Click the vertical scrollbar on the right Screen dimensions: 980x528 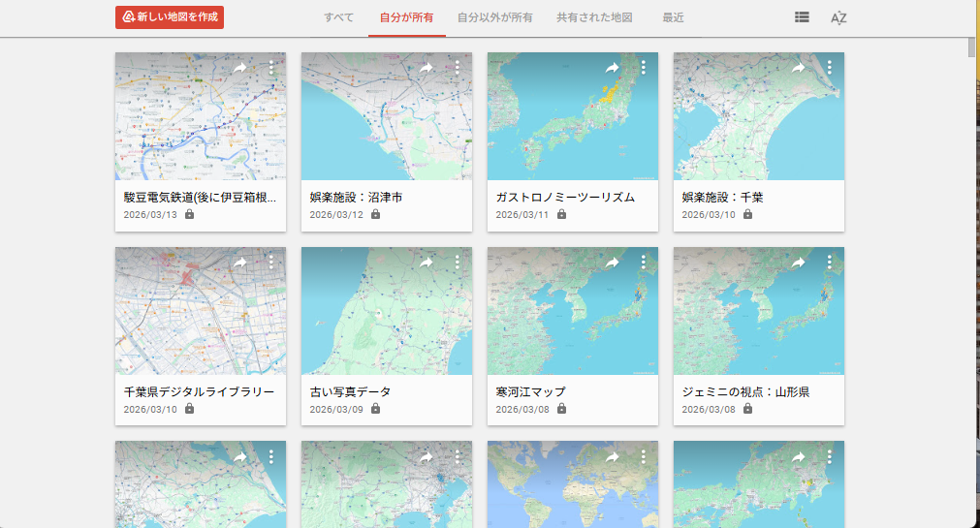972,47
